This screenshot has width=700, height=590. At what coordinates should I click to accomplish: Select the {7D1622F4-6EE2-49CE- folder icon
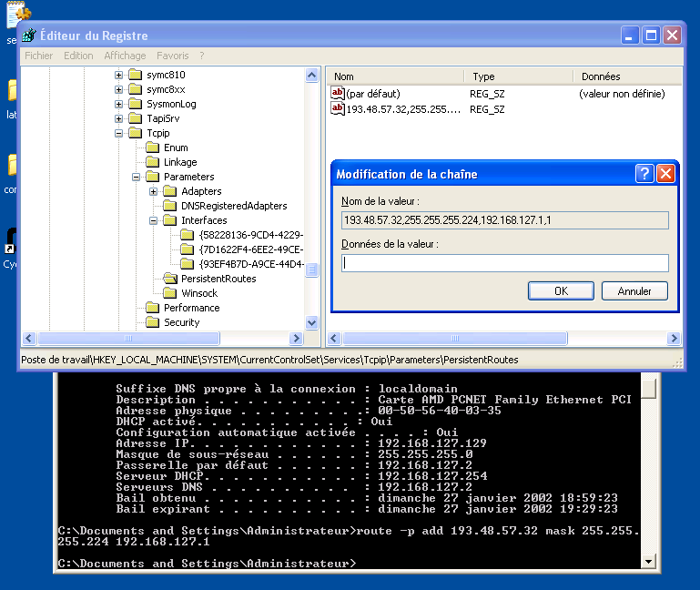187,249
